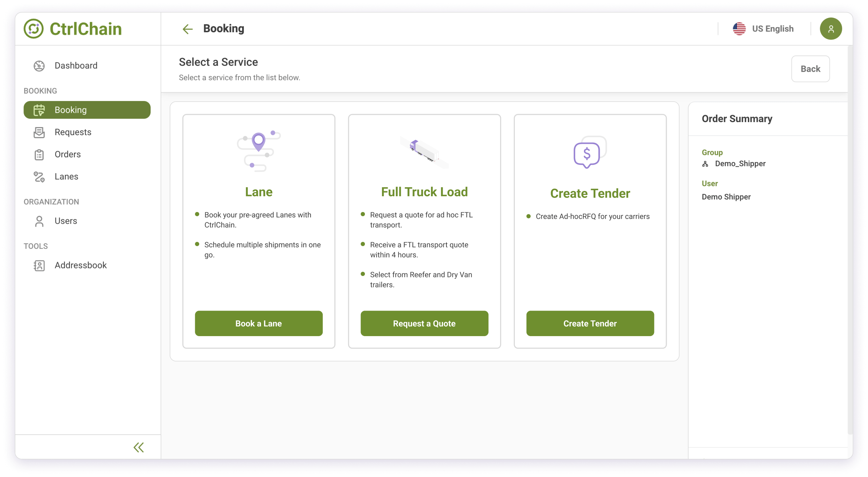Click the Booking calendar icon

[x=39, y=110]
